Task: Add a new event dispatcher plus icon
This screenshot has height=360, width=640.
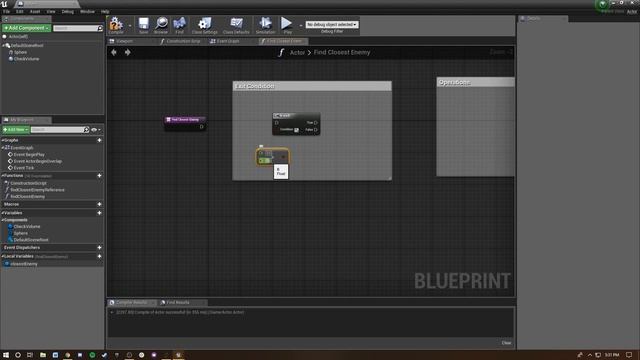Action: click(x=99, y=248)
